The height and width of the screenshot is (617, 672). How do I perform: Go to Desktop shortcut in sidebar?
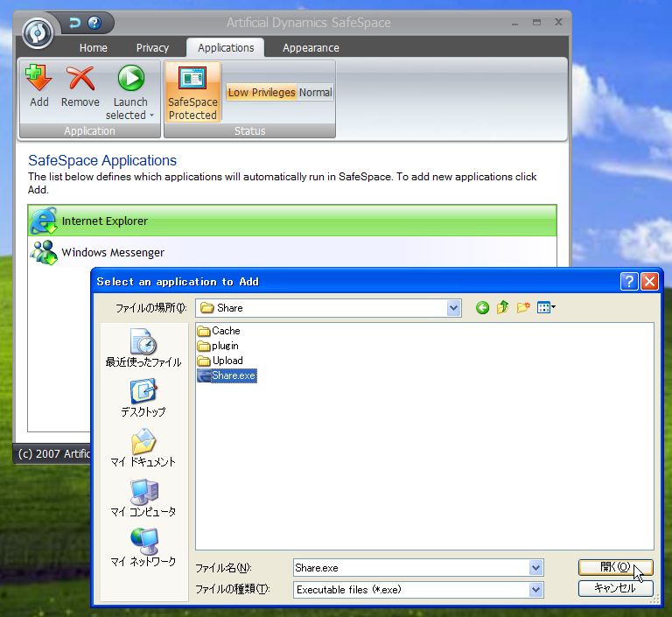coord(143,397)
